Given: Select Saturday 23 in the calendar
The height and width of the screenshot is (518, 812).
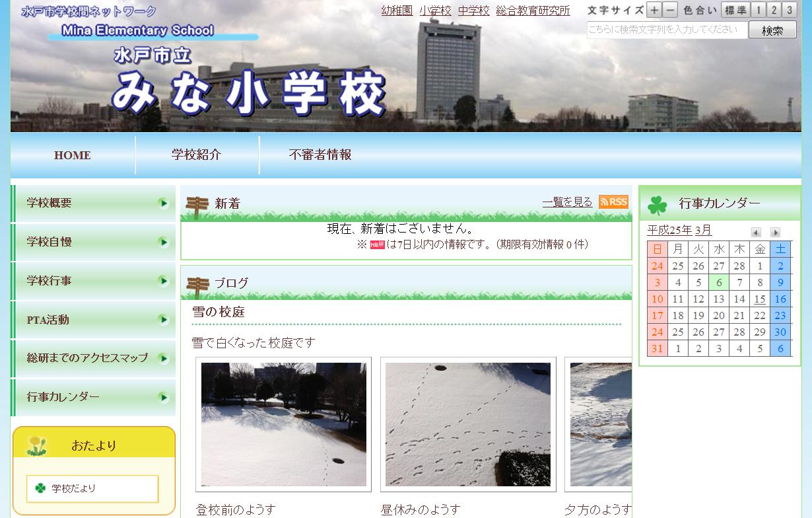Looking at the screenshot, I should 780,315.
